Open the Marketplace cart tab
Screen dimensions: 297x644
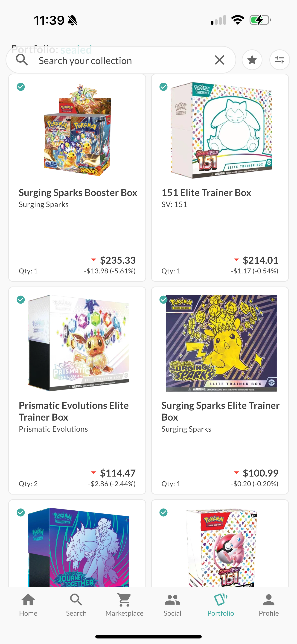pyautogui.click(x=124, y=605)
